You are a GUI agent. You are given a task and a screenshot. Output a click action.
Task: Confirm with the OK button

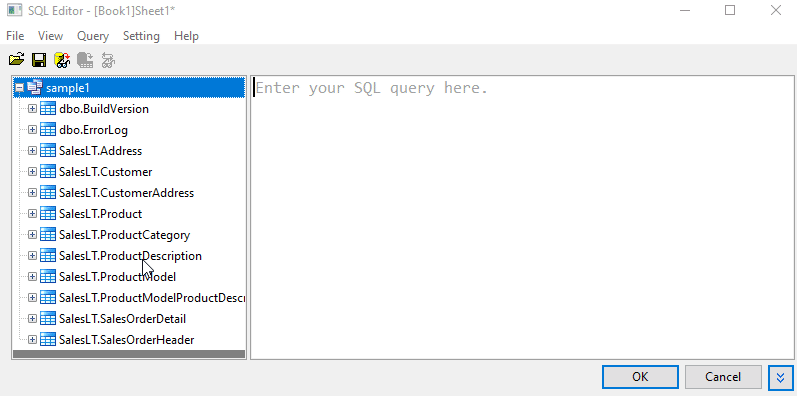(x=640, y=377)
